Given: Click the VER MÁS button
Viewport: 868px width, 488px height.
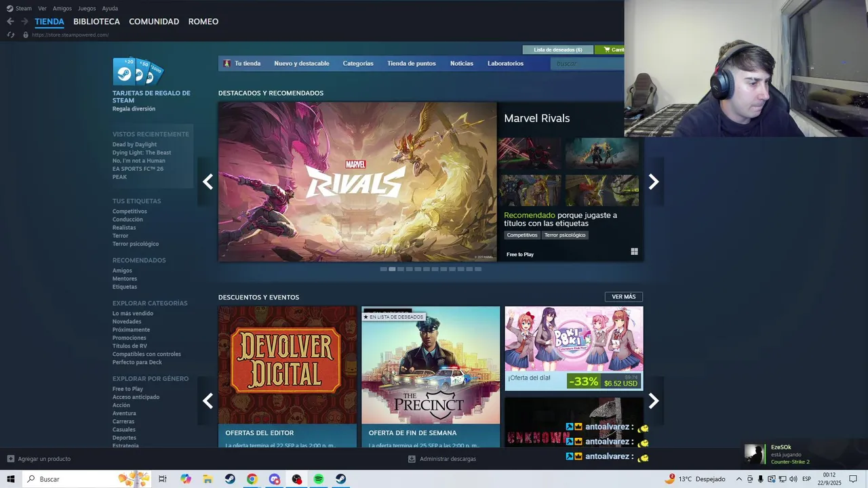Looking at the screenshot, I should click(624, 297).
